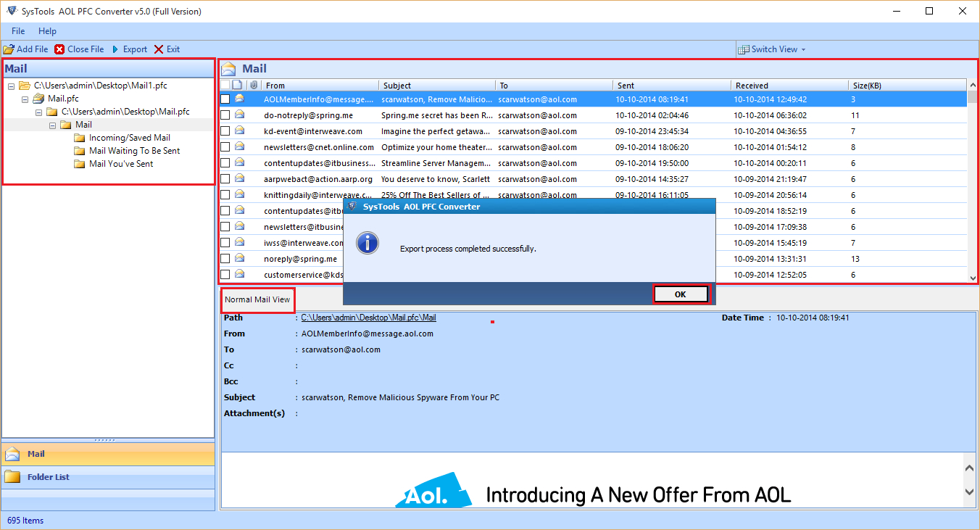The width and height of the screenshot is (980, 530).
Task: Click the AOL banner in message preview
Action: pyautogui.click(x=593, y=490)
